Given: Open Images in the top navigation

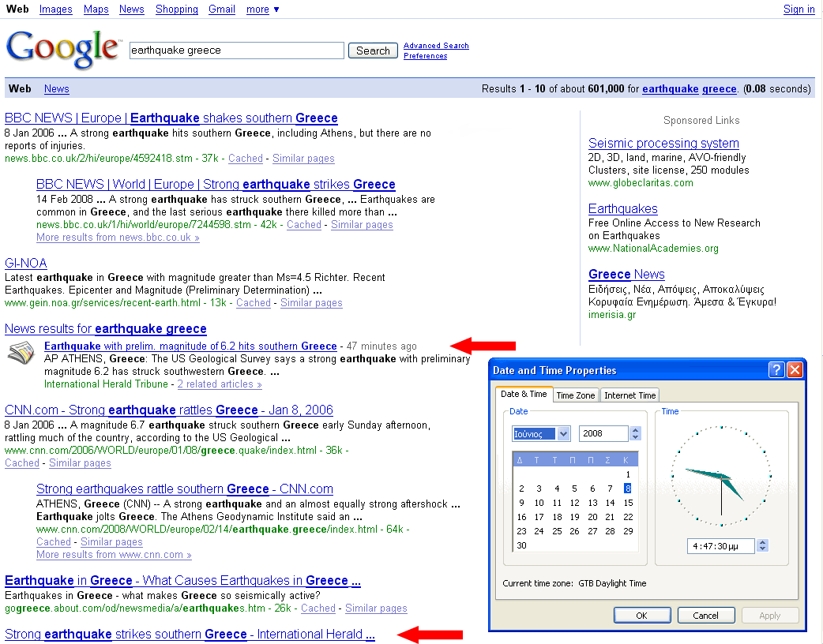Looking at the screenshot, I should pos(55,9).
